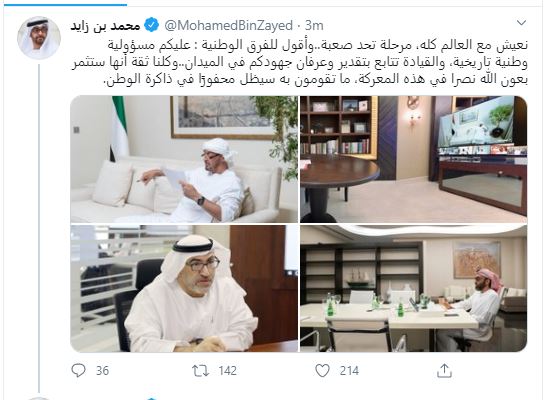
Task: Open Mohamed bin Zayed profile avatar
Action: 39,38
